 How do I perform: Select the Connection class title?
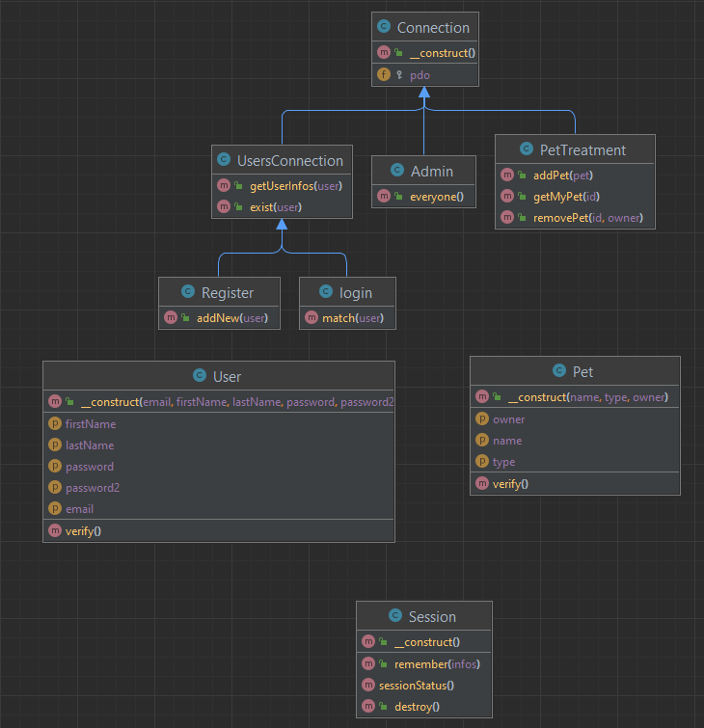pos(433,28)
